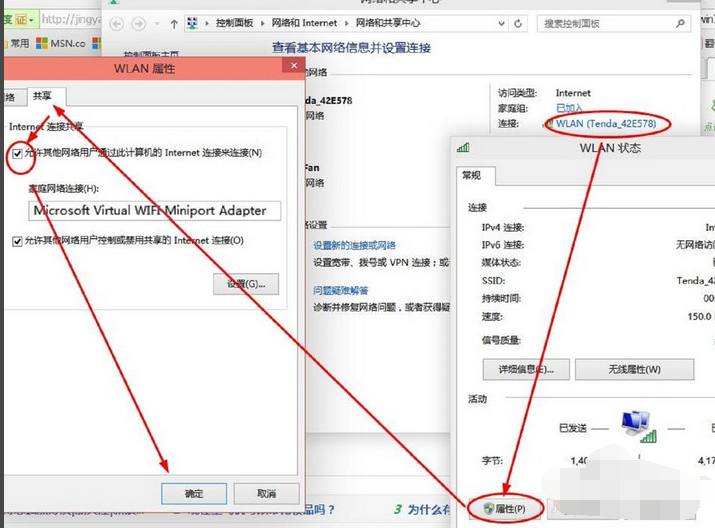Click the network computers icon under 活动
The image size is (715, 528).
click(634, 425)
